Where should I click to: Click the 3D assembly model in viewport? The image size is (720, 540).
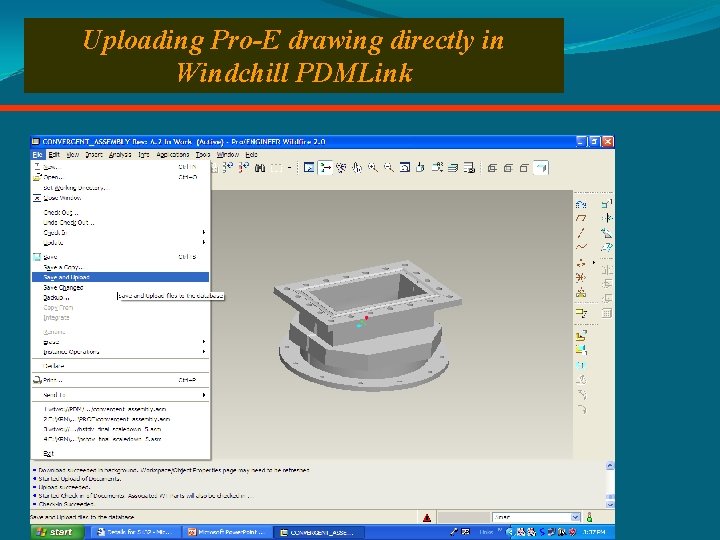point(367,326)
